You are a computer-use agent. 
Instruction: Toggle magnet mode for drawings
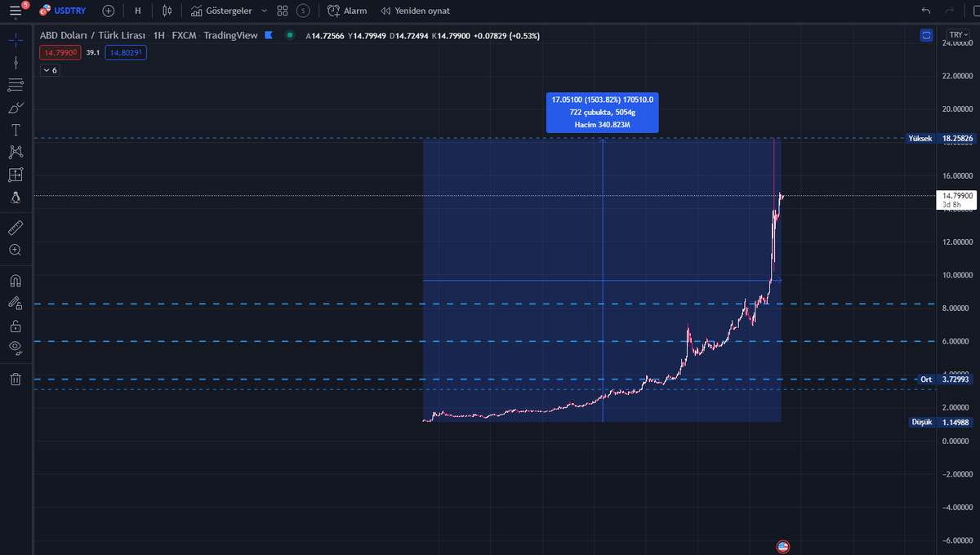coord(16,281)
